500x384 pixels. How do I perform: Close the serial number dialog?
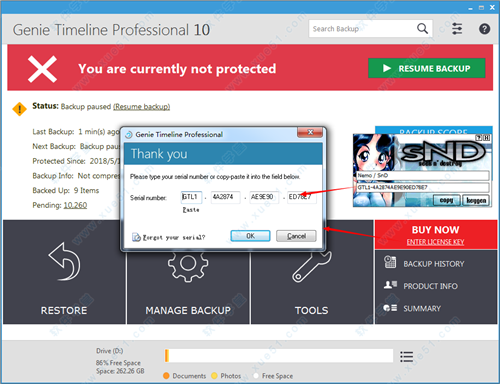click(x=310, y=132)
